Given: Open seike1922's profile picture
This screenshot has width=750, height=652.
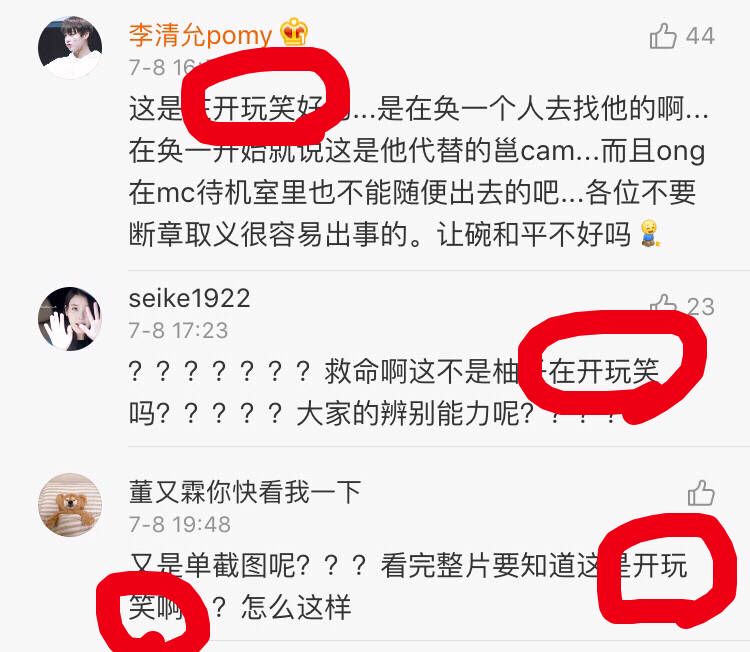Looking at the screenshot, I should (x=70, y=319).
